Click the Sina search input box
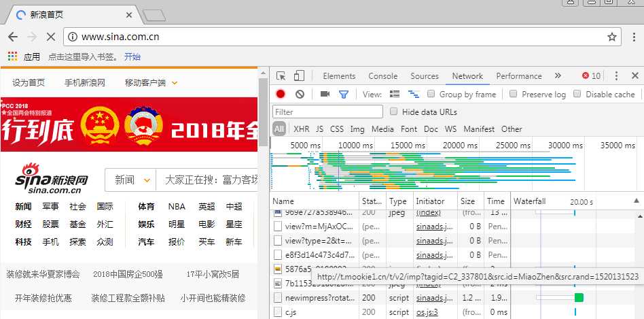Screen dimensions: 644x319 click(207, 180)
